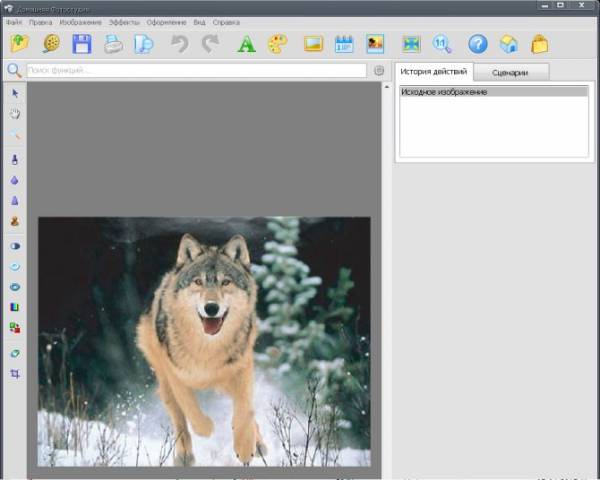Open help via the blue question mark
The height and width of the screenshot is (480, 600).
[x=478, y=44]
